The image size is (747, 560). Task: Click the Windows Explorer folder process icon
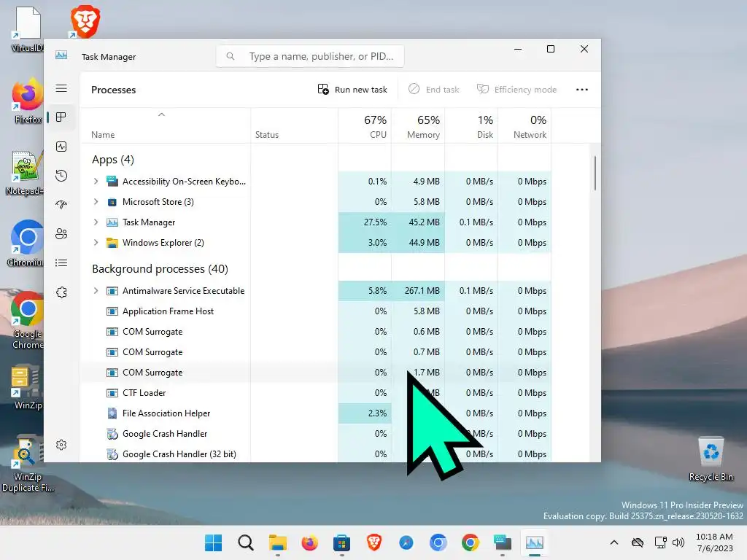point(112,243)
